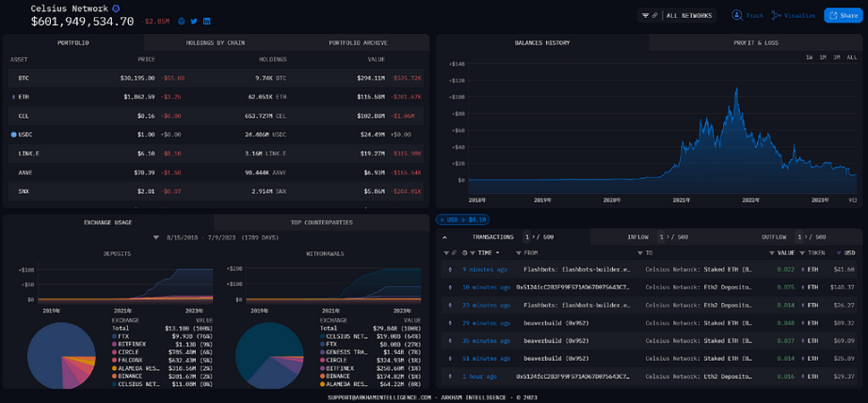Set chart range to 1W
This screenshot has width=868, height=403.
(x=809, y=57)
